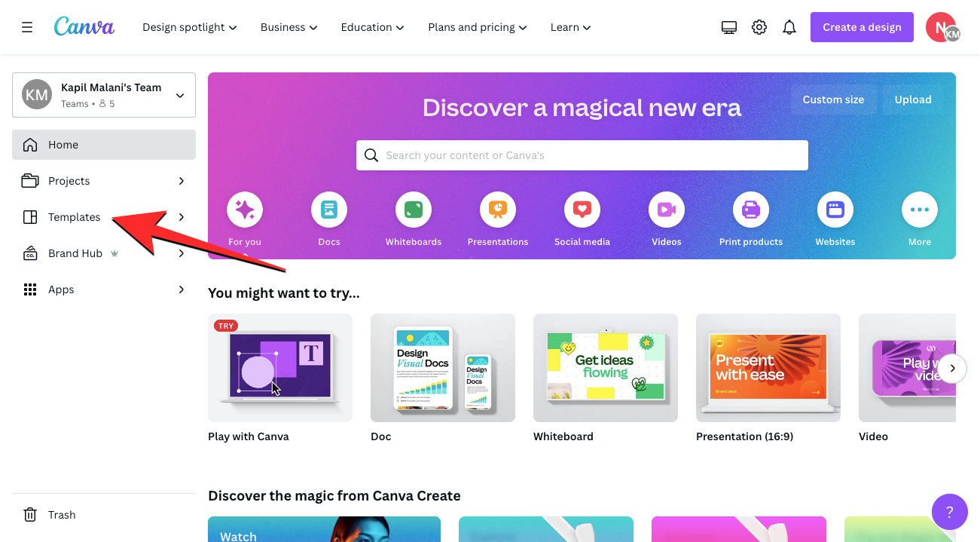Click the desktop app monitor icon

coord(728,27)
